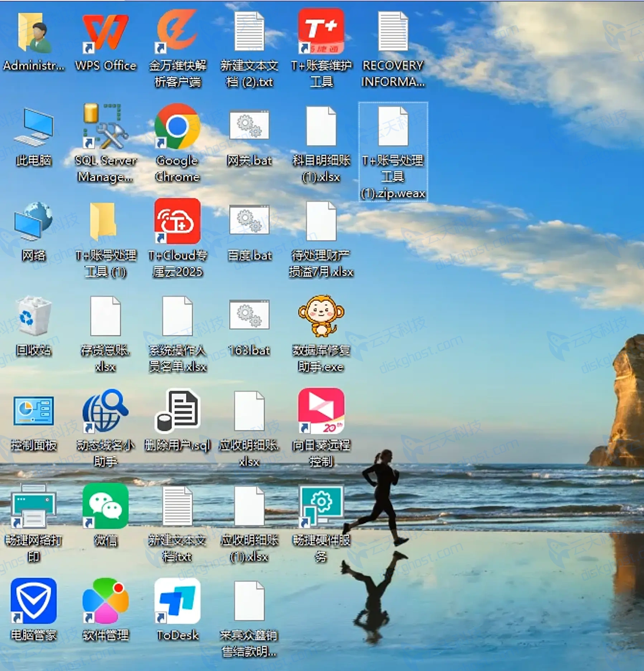Select the 应收明细账 (1).xlsx file
The width and height of the screenshot is (644, 671).
point(249,506)
